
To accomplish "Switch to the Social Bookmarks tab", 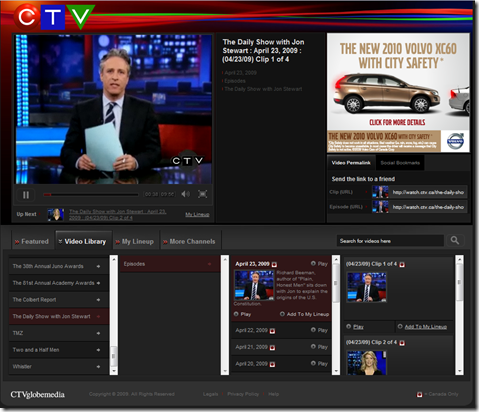I will click(x=400, y=163).
